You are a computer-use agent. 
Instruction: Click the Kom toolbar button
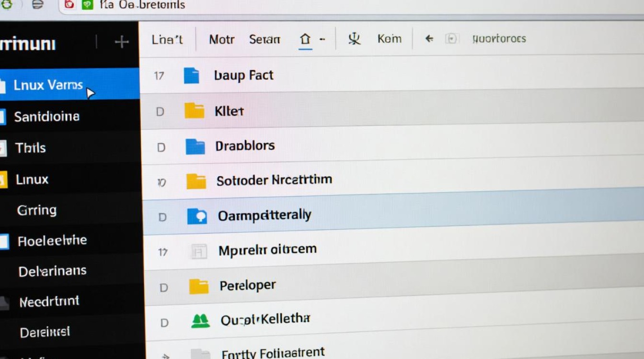[x=389, y=39]
